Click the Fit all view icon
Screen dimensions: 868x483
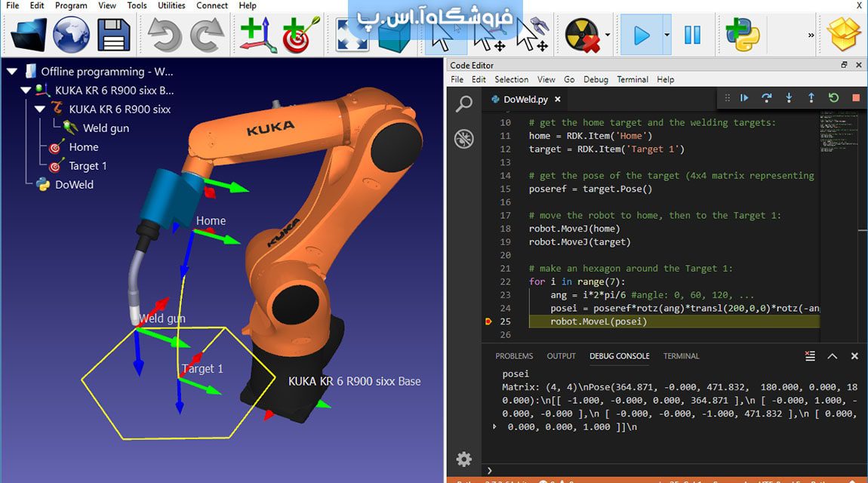(x=351, y=35)
